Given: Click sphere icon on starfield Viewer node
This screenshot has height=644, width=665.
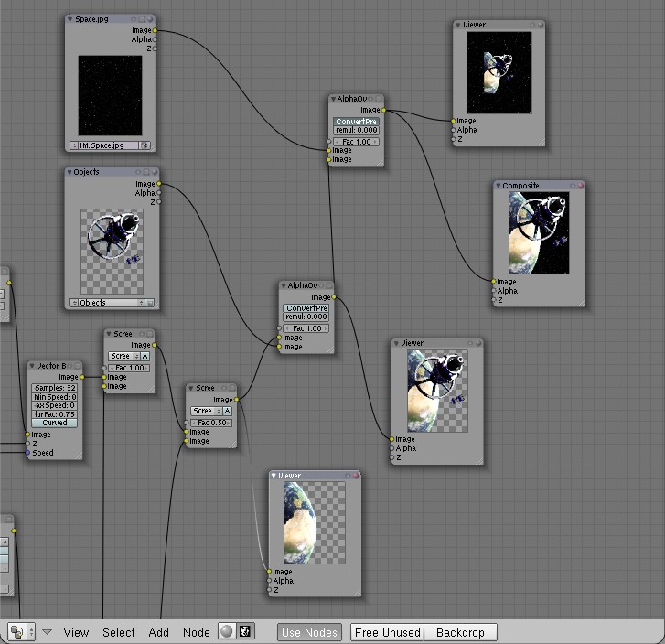Looking at the screenshot, I should click(541, 25).
